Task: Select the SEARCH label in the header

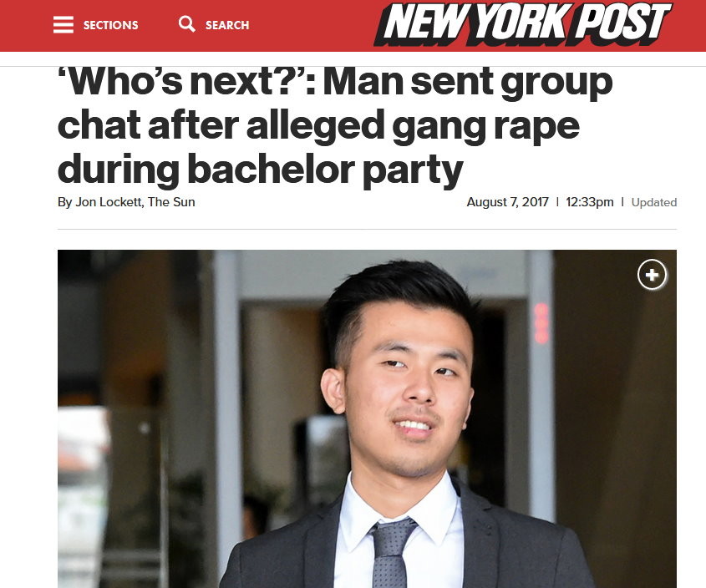Action: [227, 25]
